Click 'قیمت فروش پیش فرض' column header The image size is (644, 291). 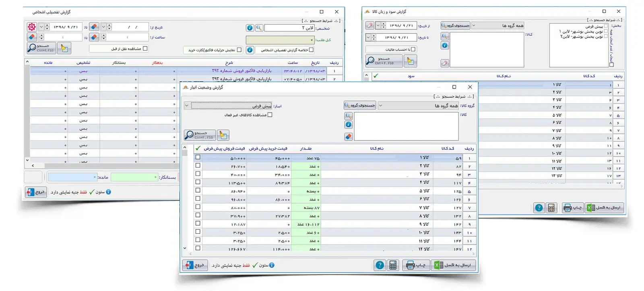(224, 149)
